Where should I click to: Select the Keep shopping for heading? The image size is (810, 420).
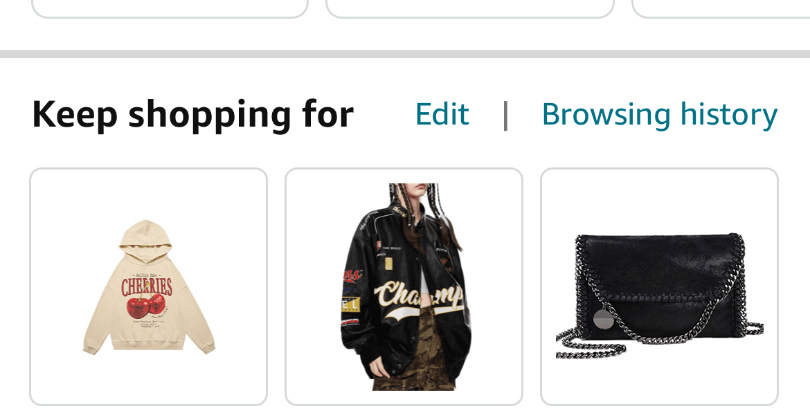(x=193, y=115)
